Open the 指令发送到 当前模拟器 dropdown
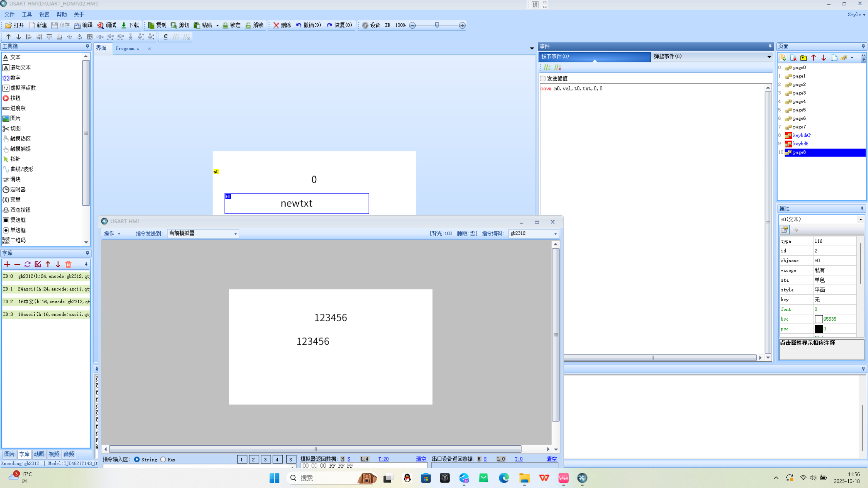 tap(235, 233)
